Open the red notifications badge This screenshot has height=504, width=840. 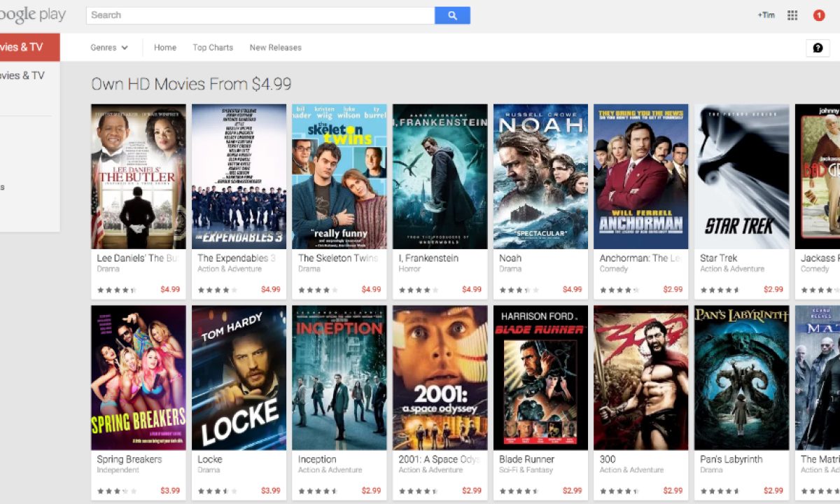tap(818, 15)
